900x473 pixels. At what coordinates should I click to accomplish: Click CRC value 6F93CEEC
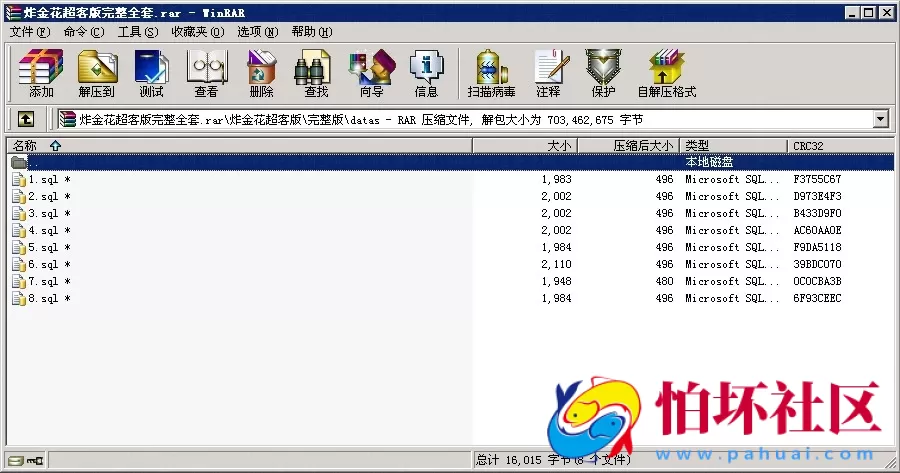817,298
